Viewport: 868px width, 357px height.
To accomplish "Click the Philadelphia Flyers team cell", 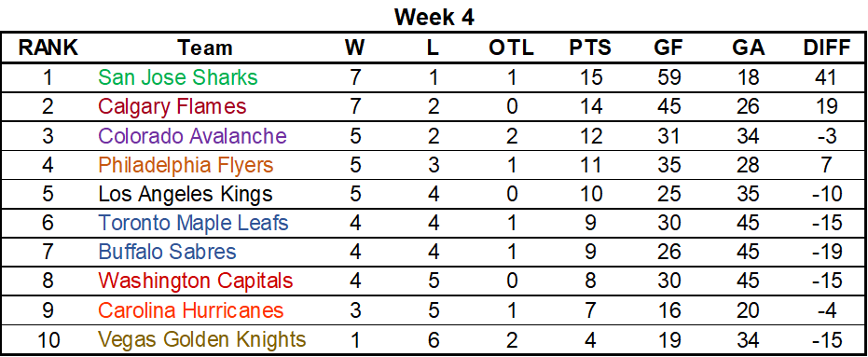I will tap(186, 165).
